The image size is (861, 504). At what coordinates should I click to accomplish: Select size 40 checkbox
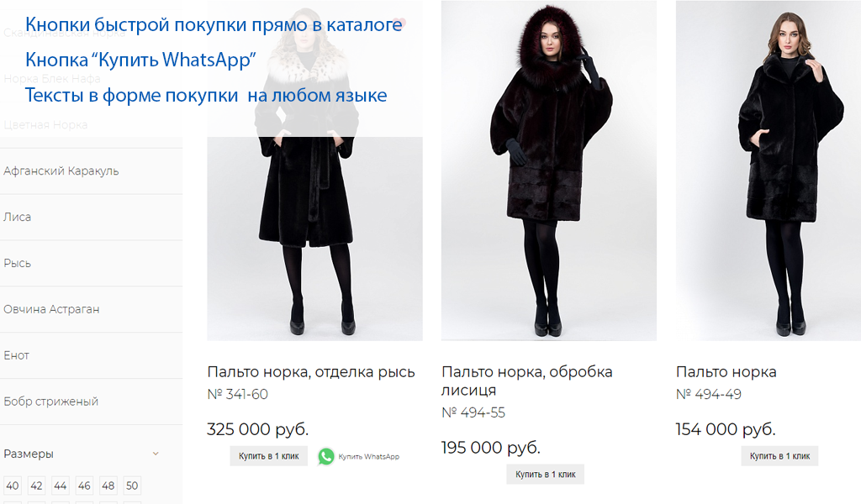pos(12,486)
